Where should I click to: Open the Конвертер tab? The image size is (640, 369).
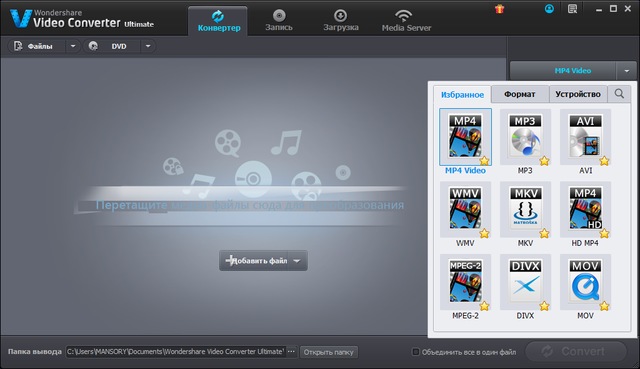point(218,21)
